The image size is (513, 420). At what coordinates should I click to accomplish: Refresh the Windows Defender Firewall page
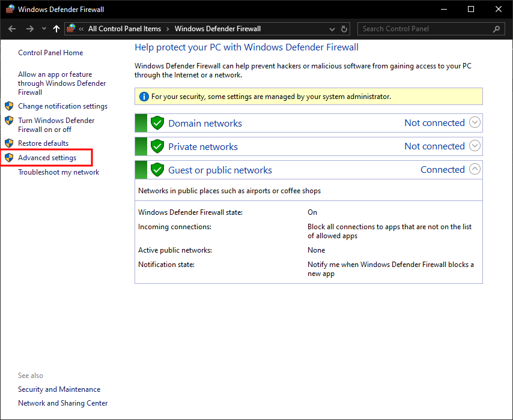[x=344, y=29]
